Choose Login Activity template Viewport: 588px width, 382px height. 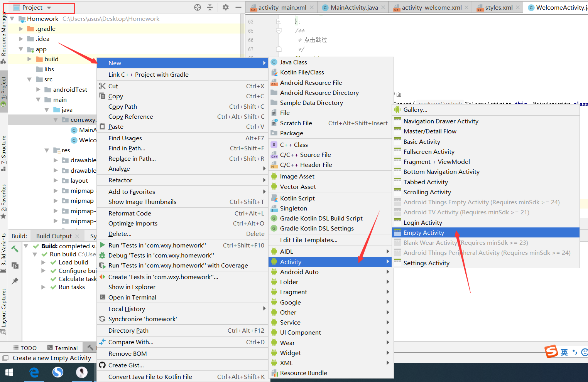click(486, 222)
